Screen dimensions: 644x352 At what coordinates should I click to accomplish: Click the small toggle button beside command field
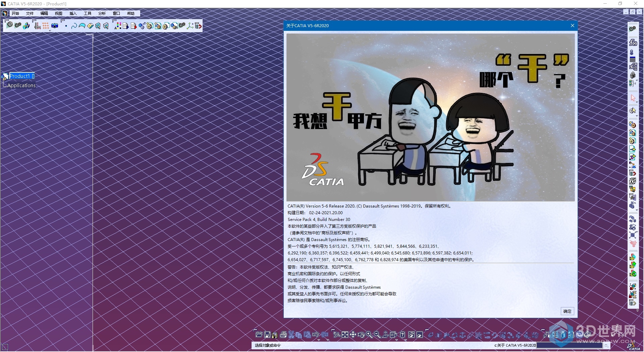pyautogui.click(x=606, y=345)
